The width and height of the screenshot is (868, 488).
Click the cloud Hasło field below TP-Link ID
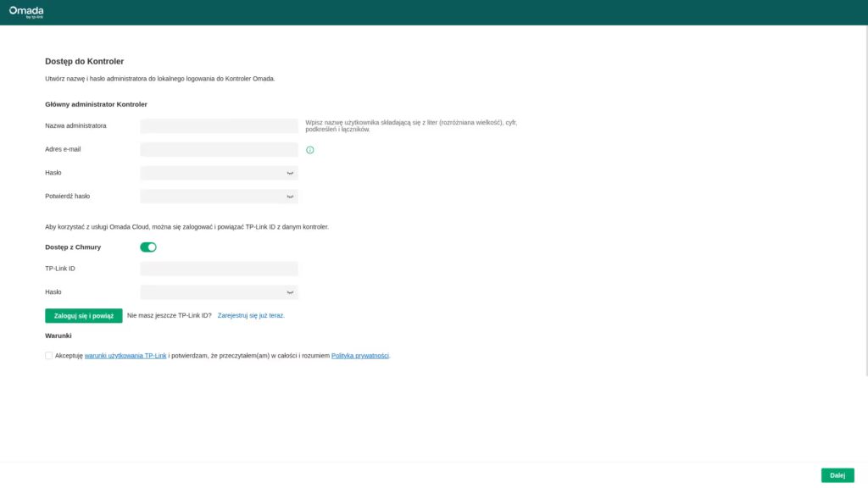point(212,292)
